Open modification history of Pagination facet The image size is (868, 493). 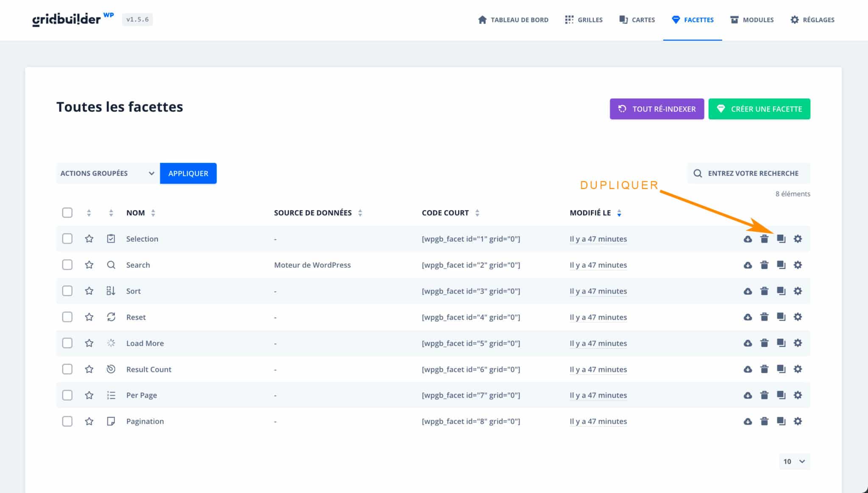tap(598, 421)
